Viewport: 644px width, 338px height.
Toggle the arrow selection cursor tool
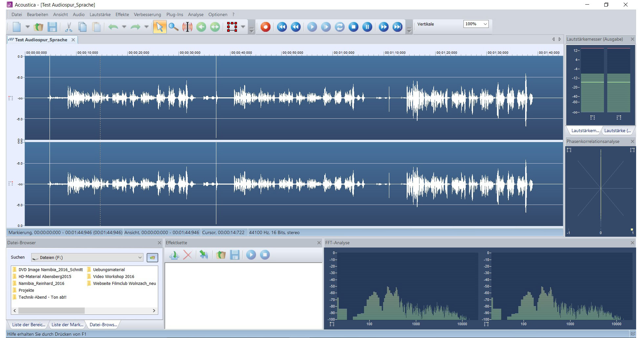[160, 27]
